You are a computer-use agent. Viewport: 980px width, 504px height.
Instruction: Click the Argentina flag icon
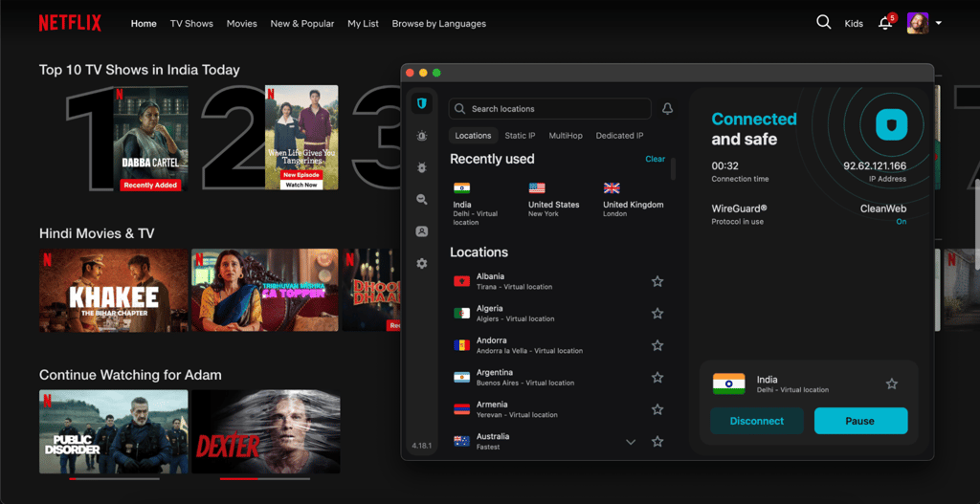tap(462, 377)
